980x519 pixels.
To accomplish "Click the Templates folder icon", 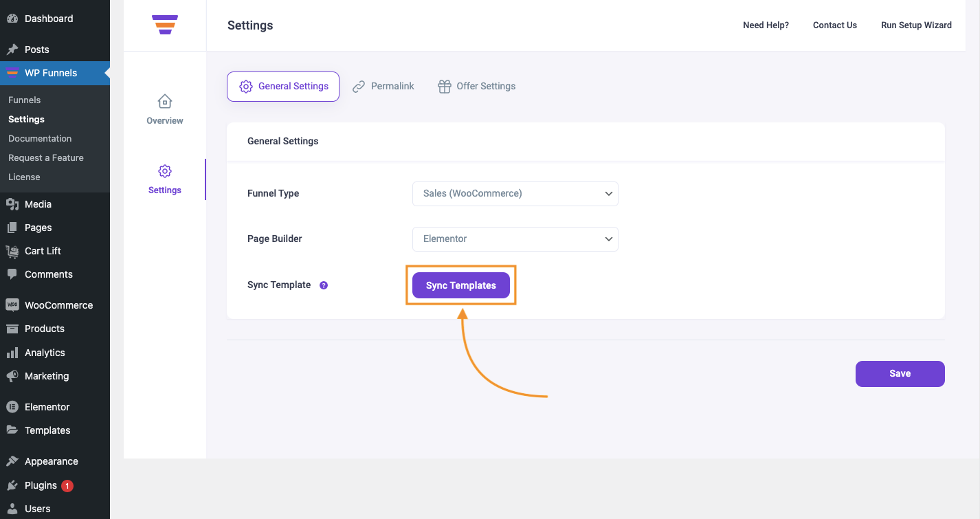I will [12, 430].
